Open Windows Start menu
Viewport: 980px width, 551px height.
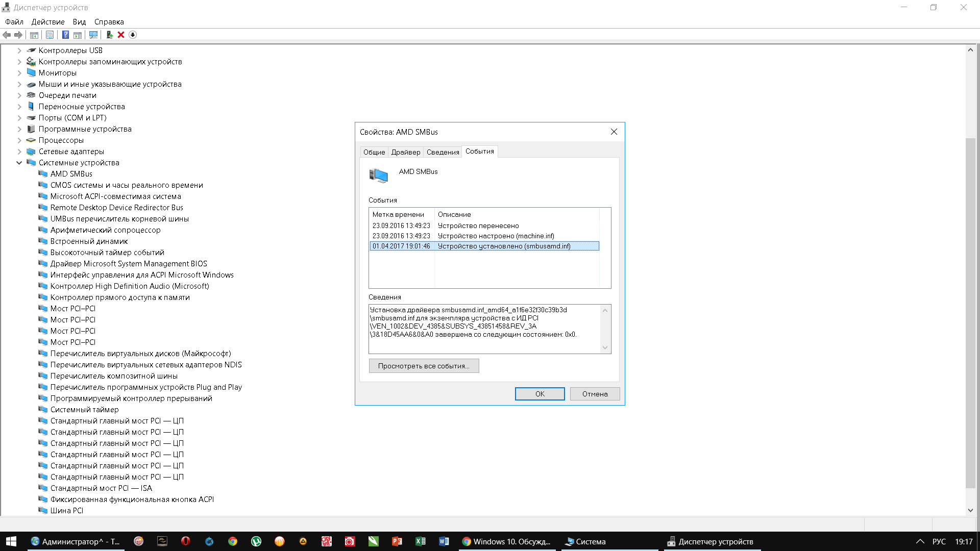(11, 541)
